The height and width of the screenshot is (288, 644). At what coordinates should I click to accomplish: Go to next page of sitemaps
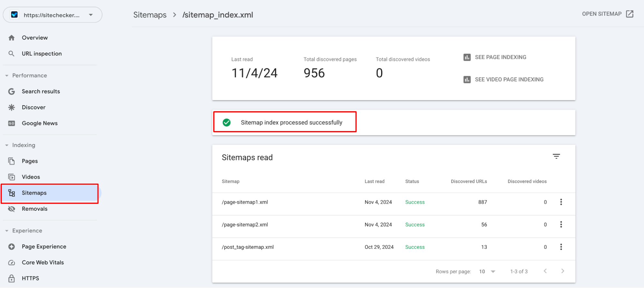point(562,271)
